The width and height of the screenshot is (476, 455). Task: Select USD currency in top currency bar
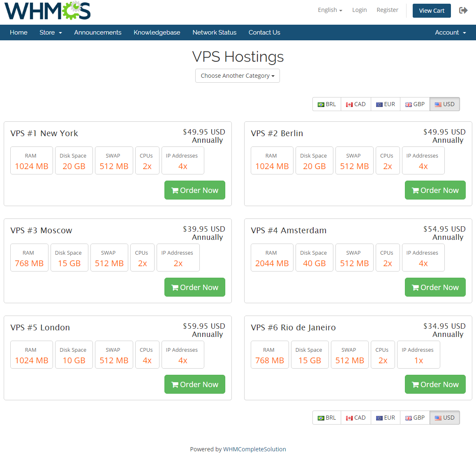[x=444, y=104]
